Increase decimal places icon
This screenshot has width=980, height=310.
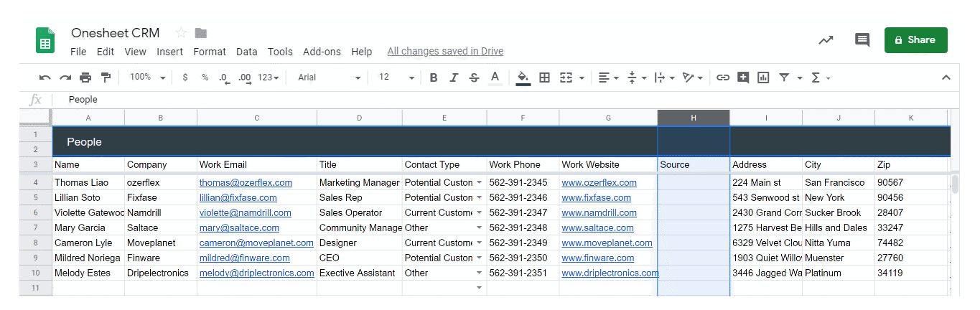244,77
